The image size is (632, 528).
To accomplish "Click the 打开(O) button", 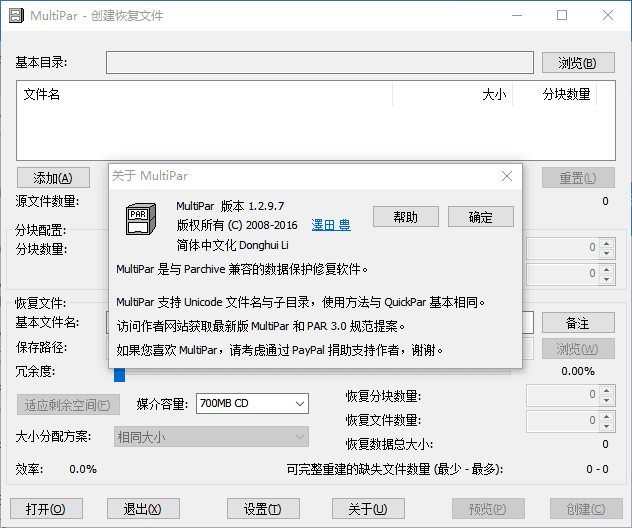I will [46, 509].
